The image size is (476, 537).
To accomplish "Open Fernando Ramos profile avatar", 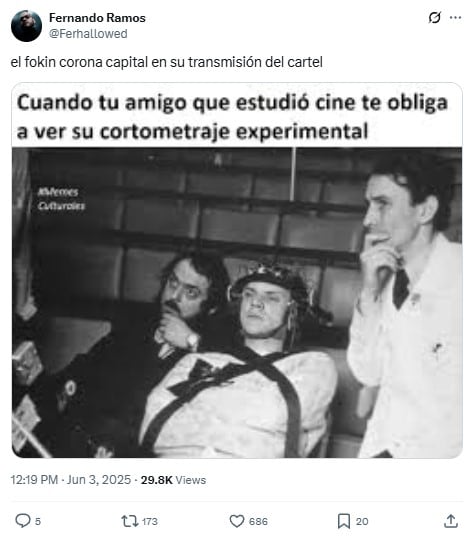I will click(x=26, y=26).
